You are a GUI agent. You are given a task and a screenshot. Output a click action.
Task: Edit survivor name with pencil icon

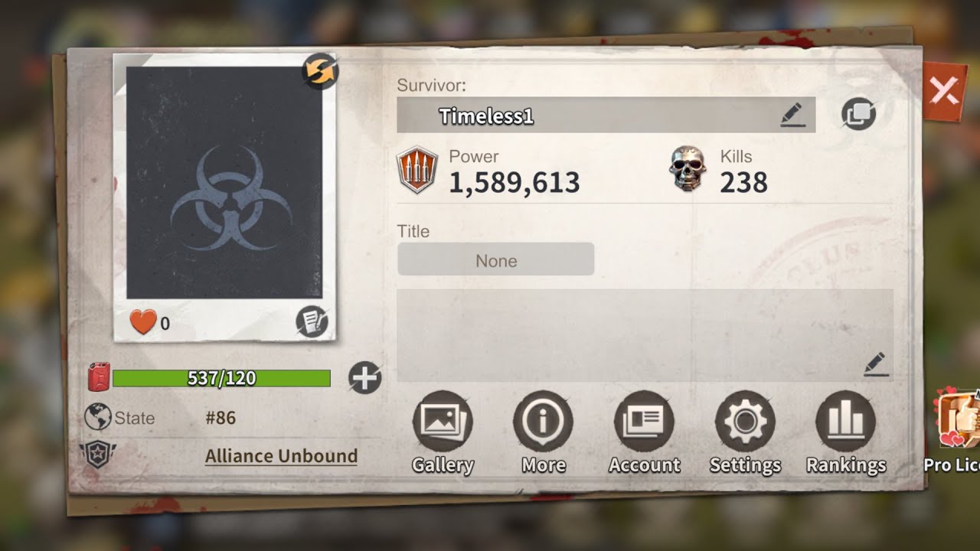pos(793,115)
